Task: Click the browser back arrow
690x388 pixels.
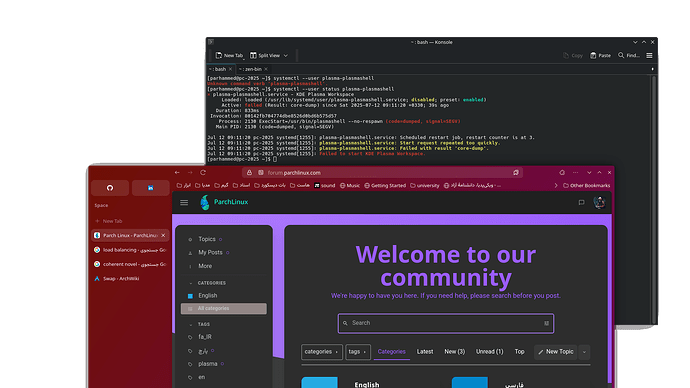Action: (177, 172)
